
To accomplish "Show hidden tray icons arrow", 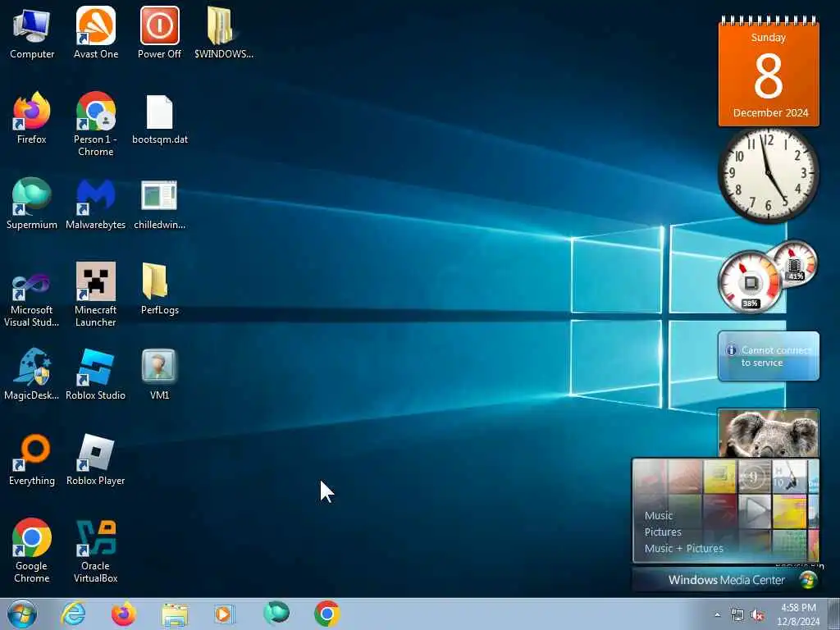I will pos(717,615).
